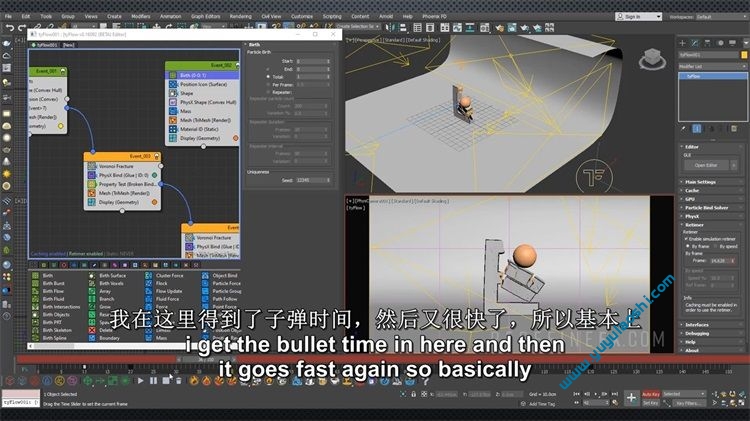The height and width of the screenshot is (421, 750).
Task: Click the Auto Key button
Action: click(651, 394)
